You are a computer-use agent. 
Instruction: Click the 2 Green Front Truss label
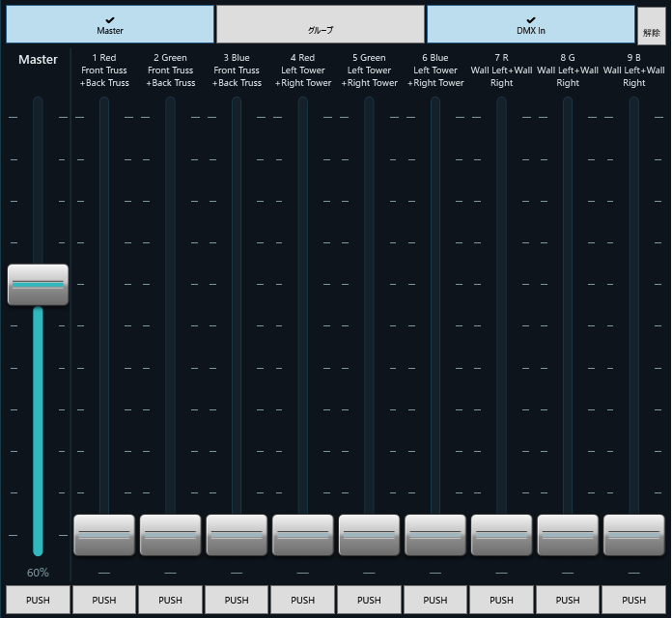tap(170, 70)
